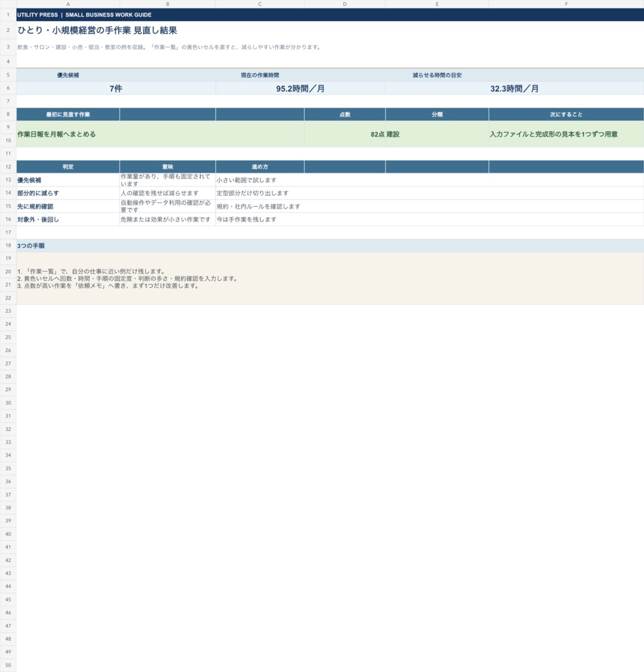This screenshot has width=644, height=672.
Task: Click the '減らせる時間の目安' label
Action: tap(437, 75)
